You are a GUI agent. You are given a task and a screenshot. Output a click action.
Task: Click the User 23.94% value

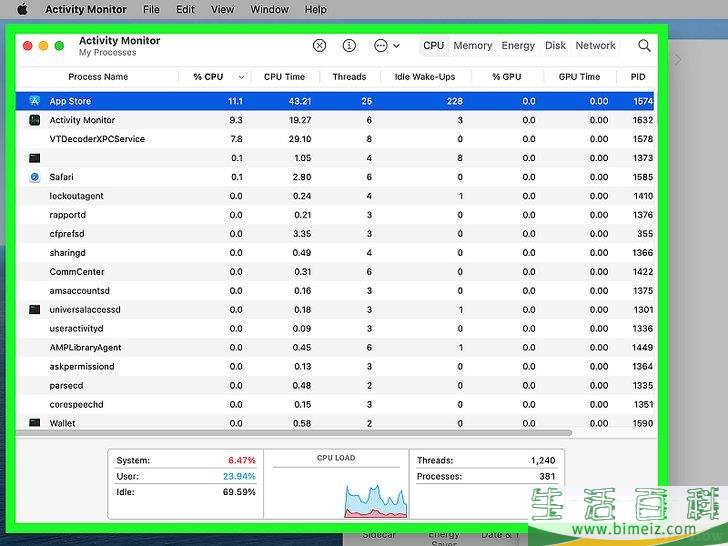(239, 476)
